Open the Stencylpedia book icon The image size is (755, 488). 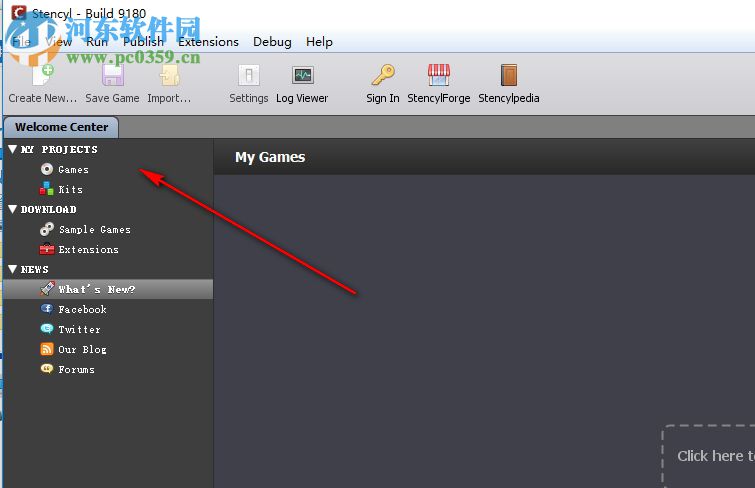click(x=508, y=75)
